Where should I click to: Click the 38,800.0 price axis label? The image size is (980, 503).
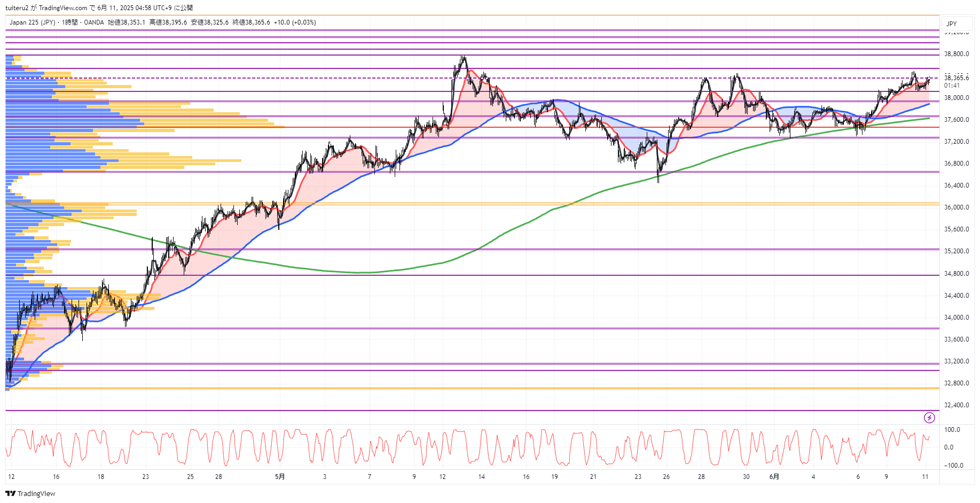coord(956,54)
